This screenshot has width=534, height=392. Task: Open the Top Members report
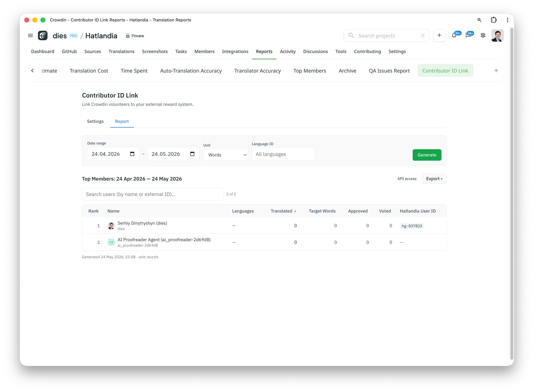310,71
